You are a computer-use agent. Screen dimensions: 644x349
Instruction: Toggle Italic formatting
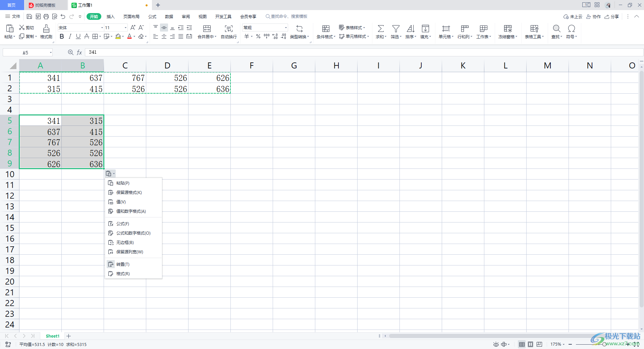coord(70,36)
